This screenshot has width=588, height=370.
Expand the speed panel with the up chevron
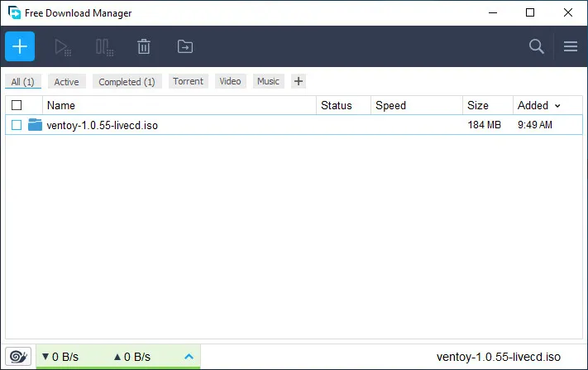pyautogui.click(x=189, y=357)
